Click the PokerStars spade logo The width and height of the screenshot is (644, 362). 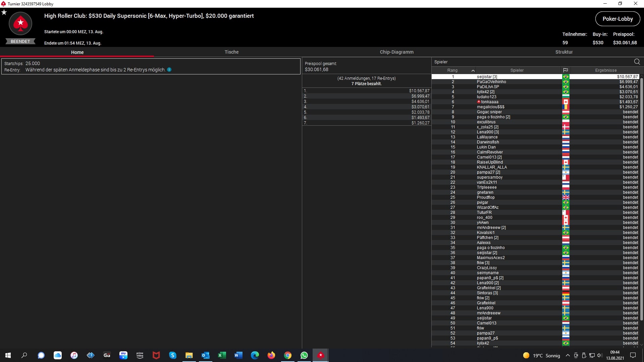coord(20,23)
